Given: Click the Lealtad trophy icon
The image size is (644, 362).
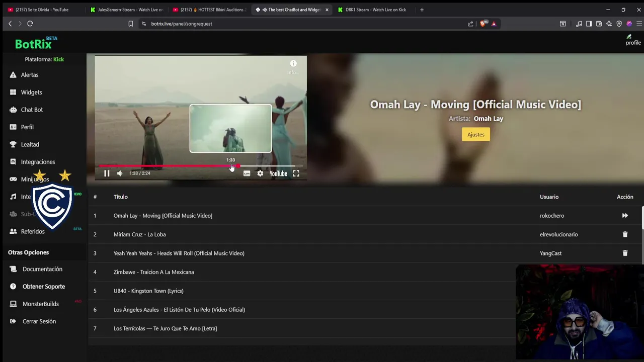Looking at the screenshot, I should 13,144.
